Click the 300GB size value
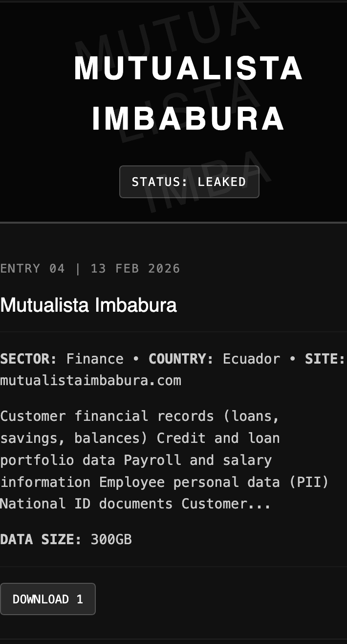This screenshot has height=644, width=347. pos(111,539)
